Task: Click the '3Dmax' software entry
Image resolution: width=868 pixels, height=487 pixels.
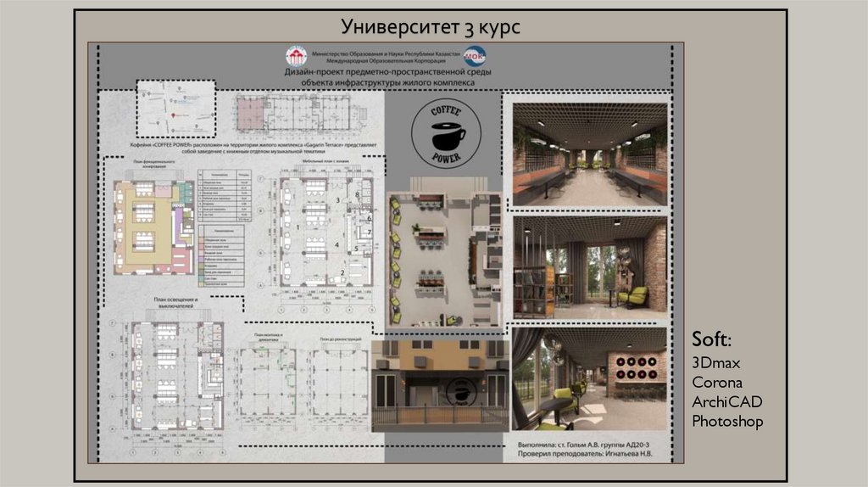Action: tap(715, 363)
